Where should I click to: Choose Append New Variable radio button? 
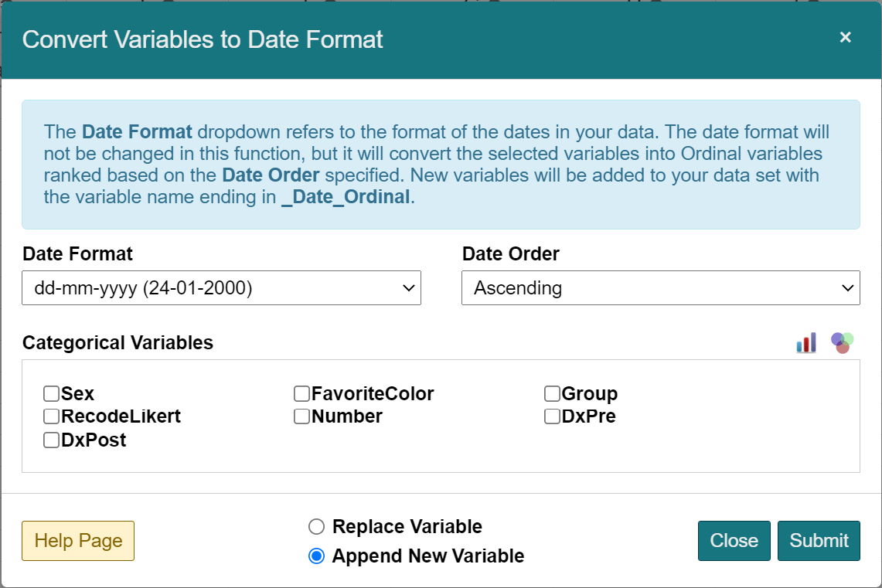(x=316, y=556)
